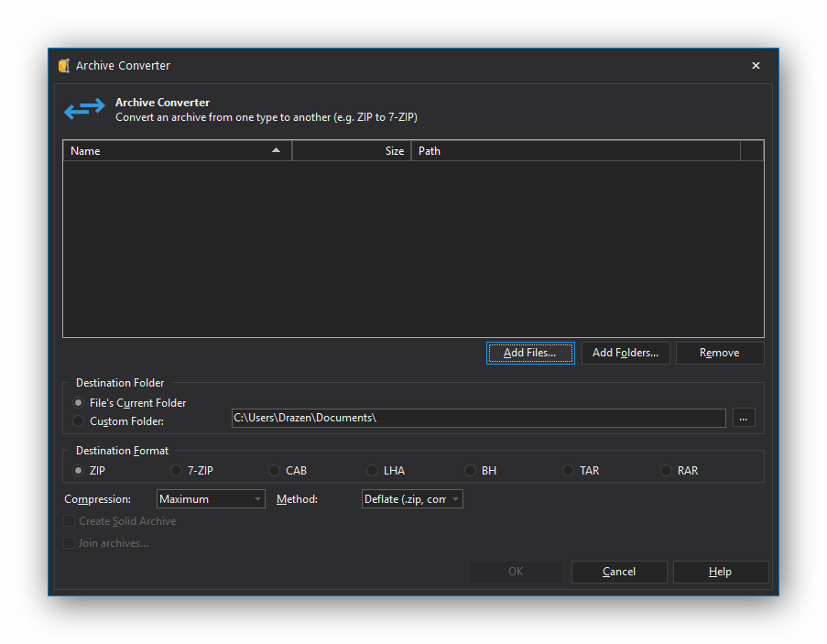Click inside the custom folder path field
The image size is (827, 644).
click(x=479, y=418)
